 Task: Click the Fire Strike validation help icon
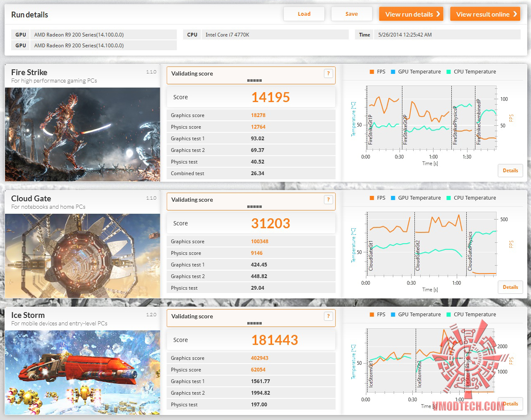(x=328, y=73)
